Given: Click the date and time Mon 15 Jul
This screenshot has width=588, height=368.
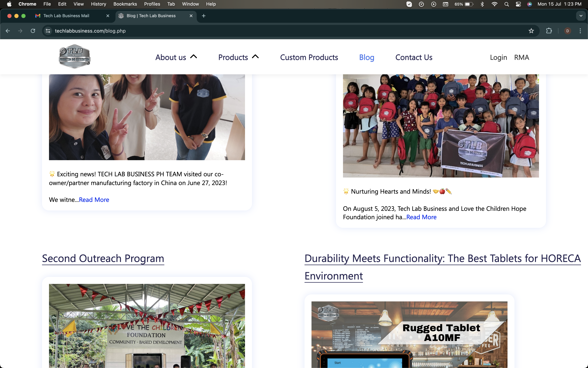Looking at the screenshot, I should click(559, 4).
